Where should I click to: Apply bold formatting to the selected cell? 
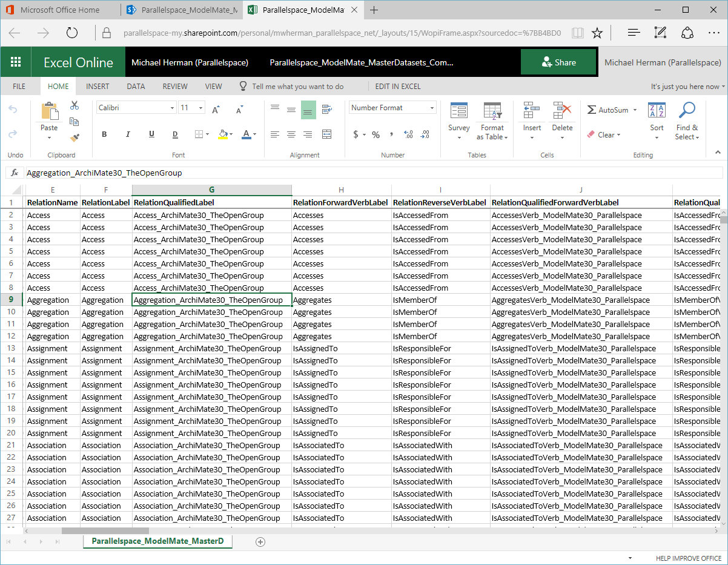104,134
